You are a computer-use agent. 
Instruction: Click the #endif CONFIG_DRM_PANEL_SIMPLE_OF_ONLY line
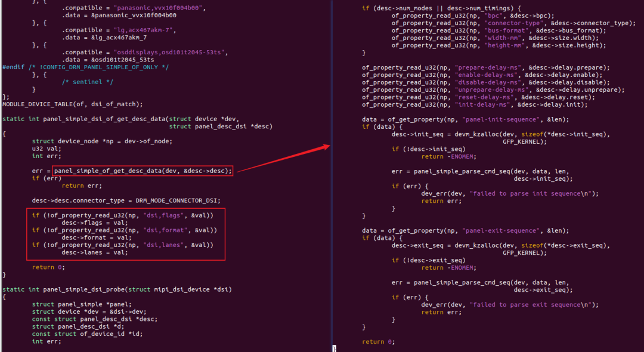[85, 67]
